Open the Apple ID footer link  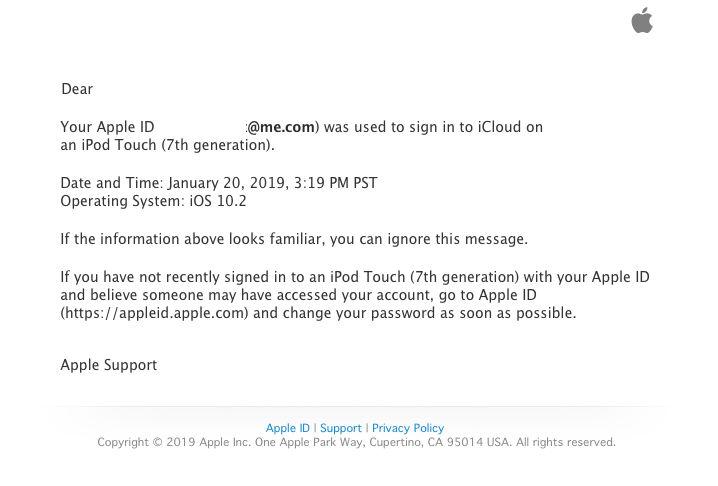click(288, 428)
